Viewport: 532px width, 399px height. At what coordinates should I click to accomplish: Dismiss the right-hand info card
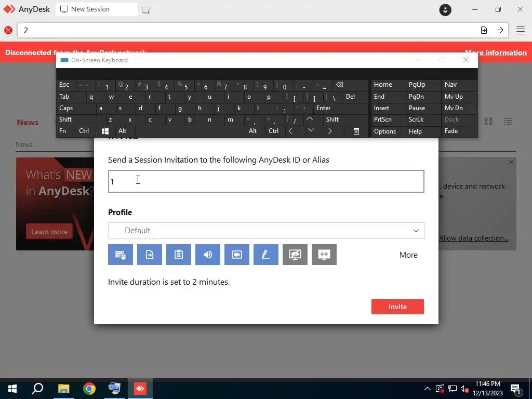(511, 163)
